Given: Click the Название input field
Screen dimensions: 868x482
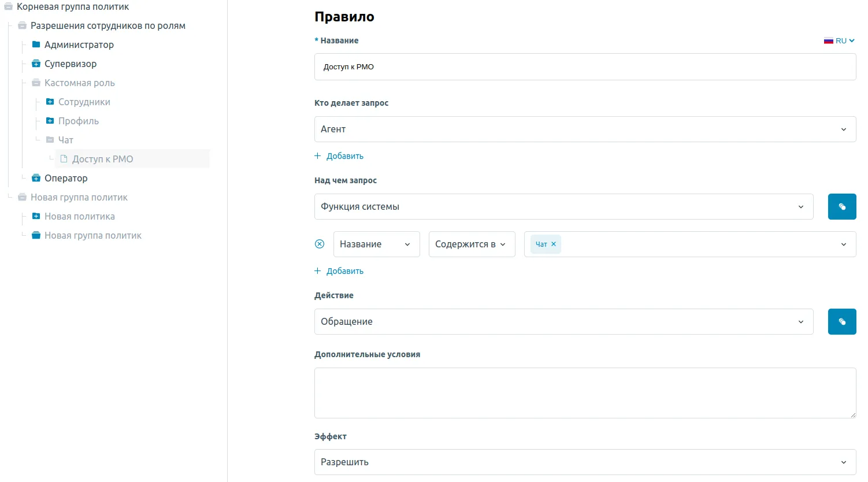Looking at the screenshot, I should pyautogui.click(x=584, y=67).
